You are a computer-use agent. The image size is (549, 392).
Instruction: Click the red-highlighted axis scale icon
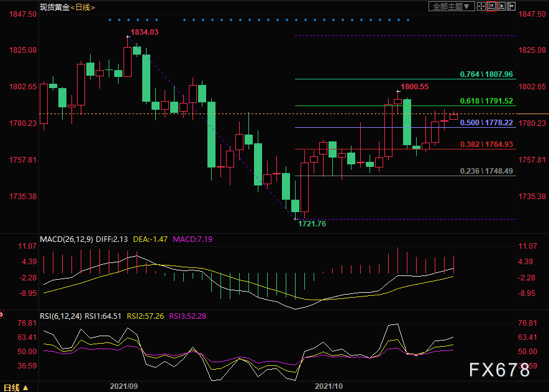tap(491, 6)
